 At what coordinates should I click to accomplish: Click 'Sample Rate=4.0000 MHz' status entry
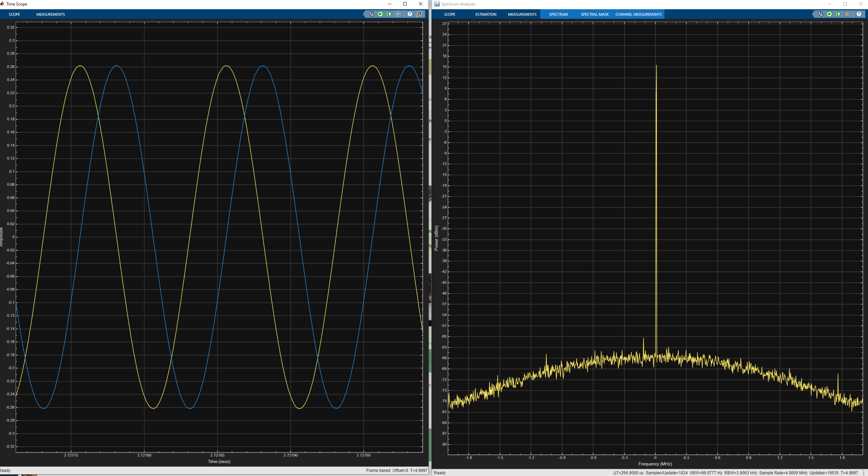783,473
